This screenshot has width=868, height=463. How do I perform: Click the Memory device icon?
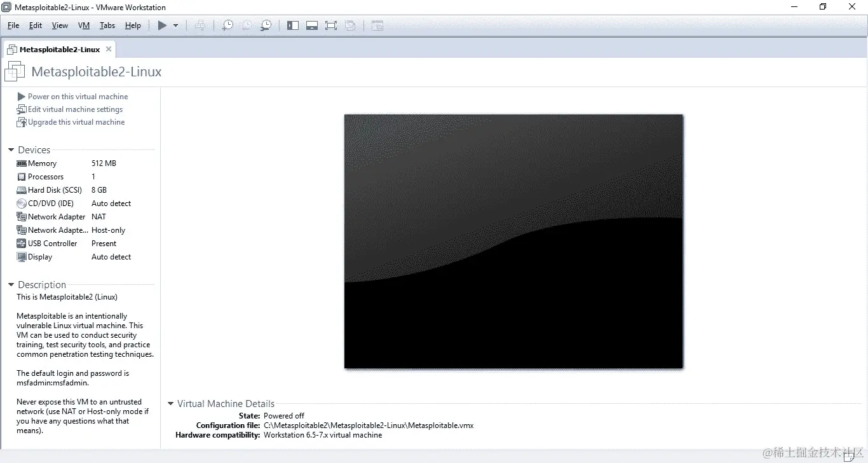click(22, 163)
